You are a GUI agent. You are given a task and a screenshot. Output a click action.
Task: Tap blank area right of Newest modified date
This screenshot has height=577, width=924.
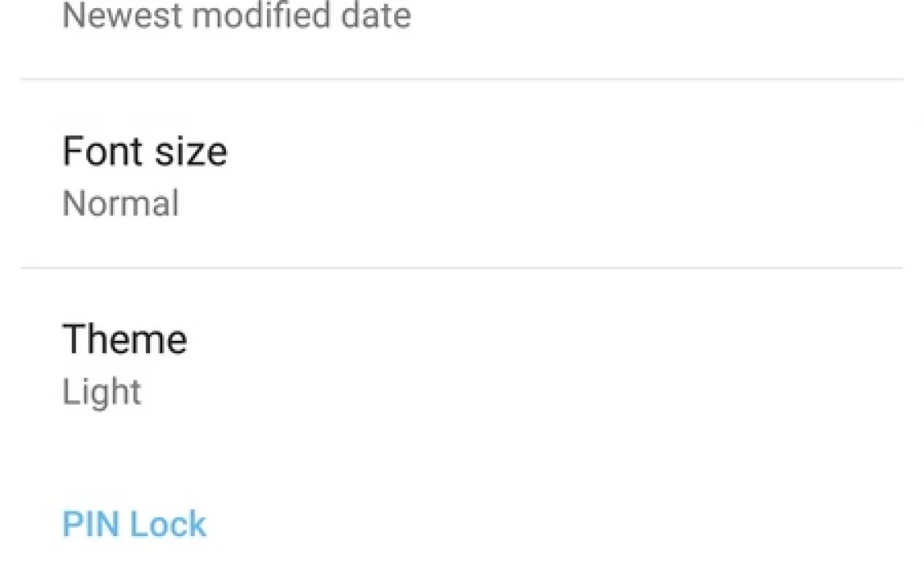(x=645, y=20)
